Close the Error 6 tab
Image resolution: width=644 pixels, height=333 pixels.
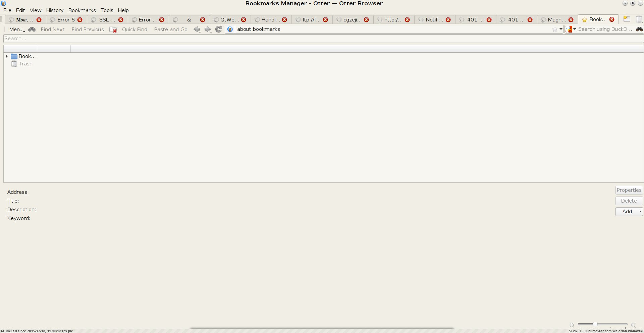pyautogui.click(x=80, y=20)
